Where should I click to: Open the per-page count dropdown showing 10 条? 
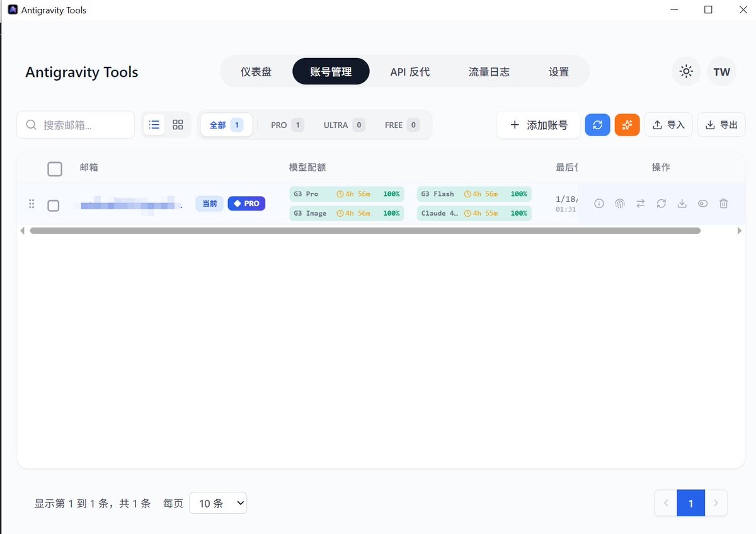[218, 503]
